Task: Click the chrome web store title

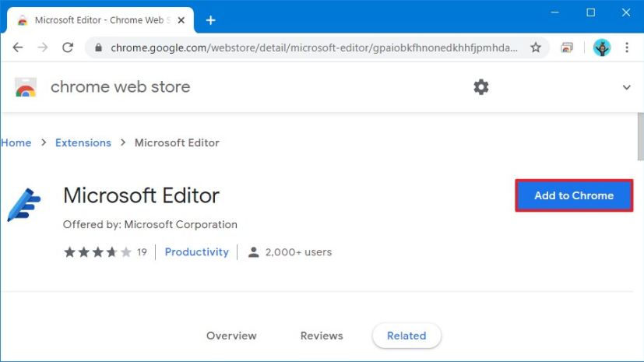Action: coord(121,87)
